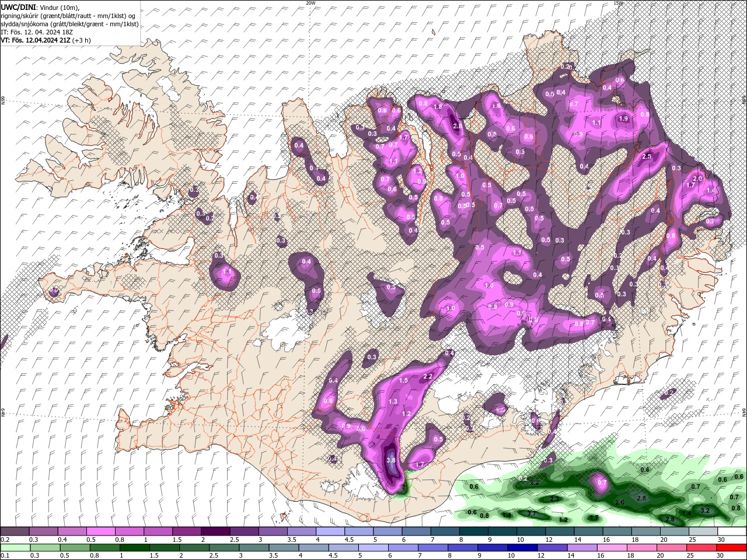Click the 1.3 snowfall value on the map
Image resolution: width=747 pixels, height=560 pixels.
[x=393, y=401]
